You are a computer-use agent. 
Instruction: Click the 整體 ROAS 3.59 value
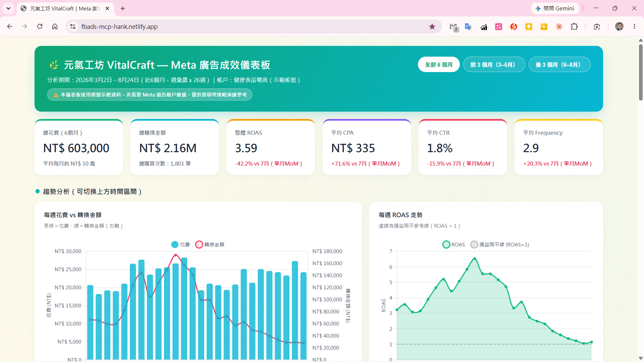[x=246, y=148]
